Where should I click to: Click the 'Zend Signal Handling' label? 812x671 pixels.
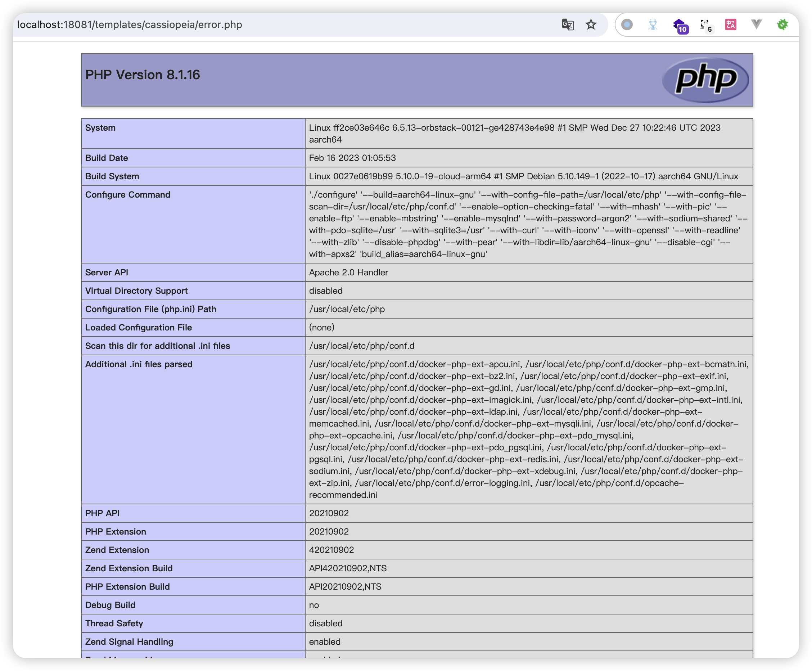(129, 641)
